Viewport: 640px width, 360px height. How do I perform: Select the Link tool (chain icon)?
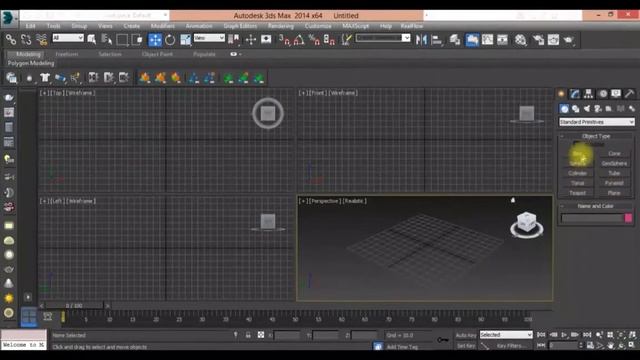coord(11,40)
